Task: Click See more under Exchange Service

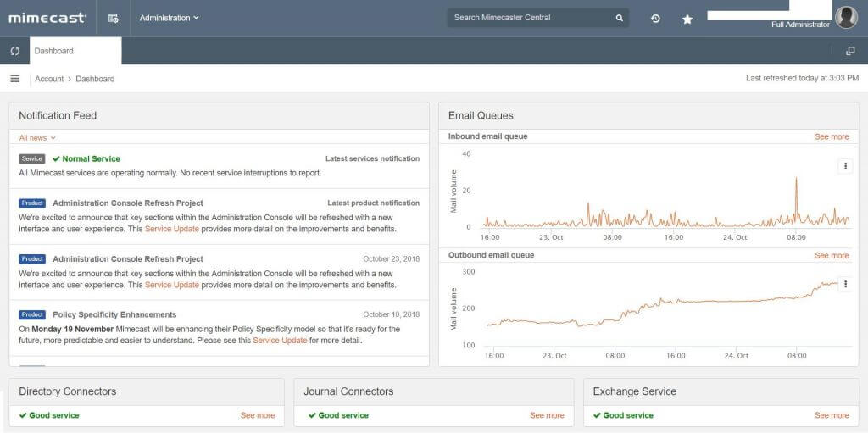Action: point(831,415)
